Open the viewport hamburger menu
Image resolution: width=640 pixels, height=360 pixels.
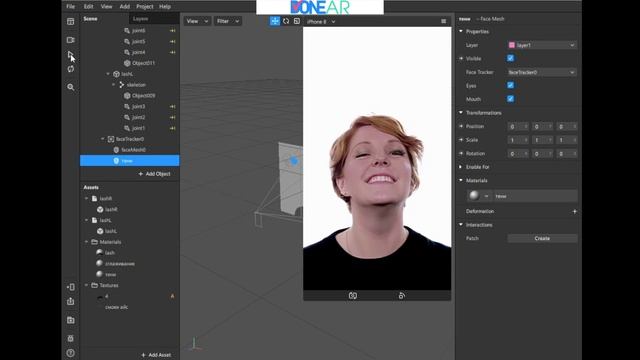(443, 21)
